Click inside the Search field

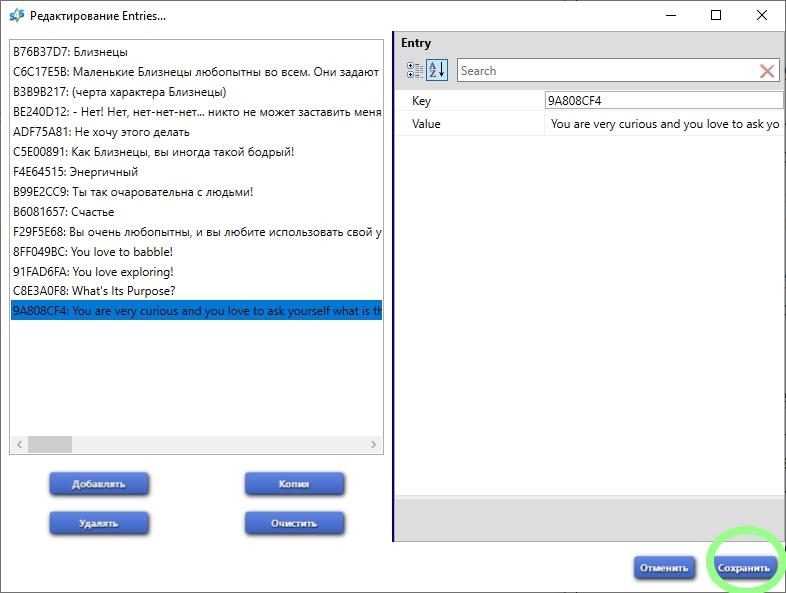605,71
